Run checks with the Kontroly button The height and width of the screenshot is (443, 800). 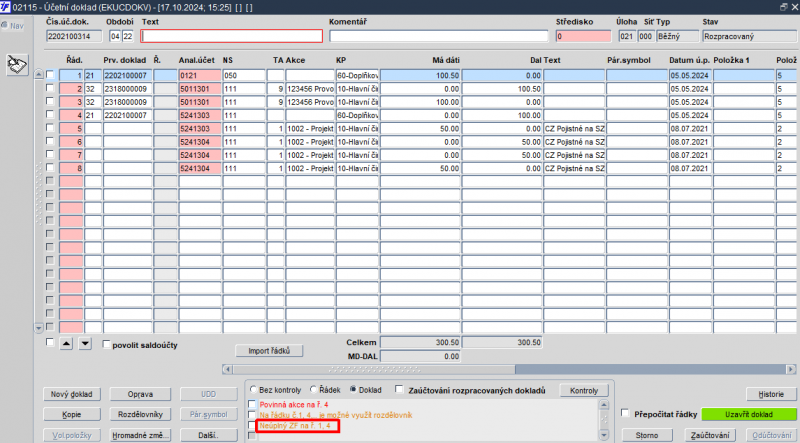pyautogui.click(x=584, y=390)
